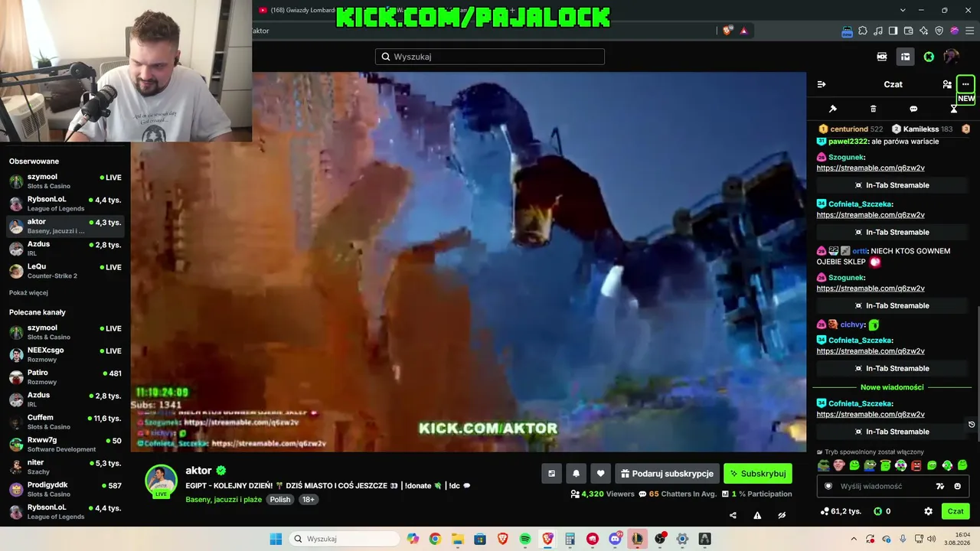Click the share icon below the stream
The height and width of the screenshot is (551, 980).
click(733, 515)
